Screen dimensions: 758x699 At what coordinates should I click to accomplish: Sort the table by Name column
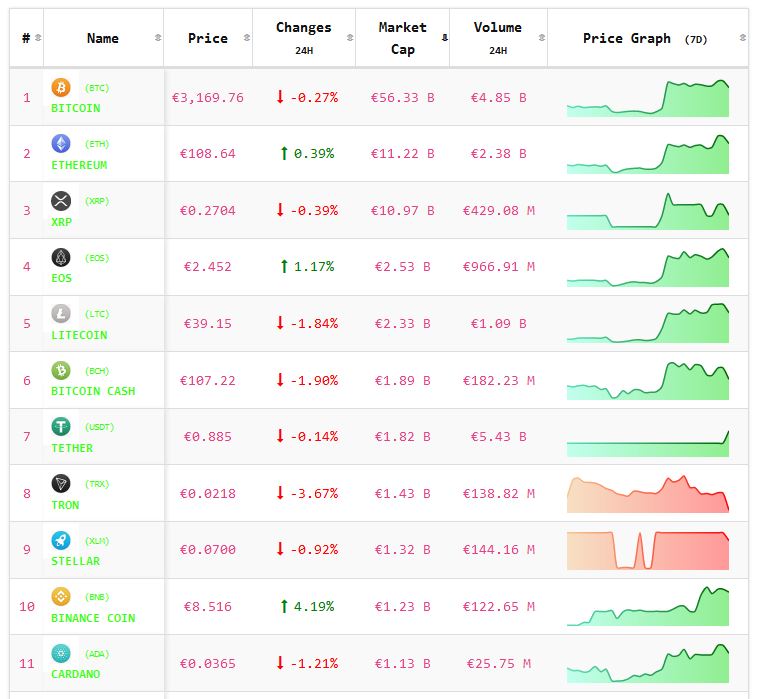tap(103, 38)
